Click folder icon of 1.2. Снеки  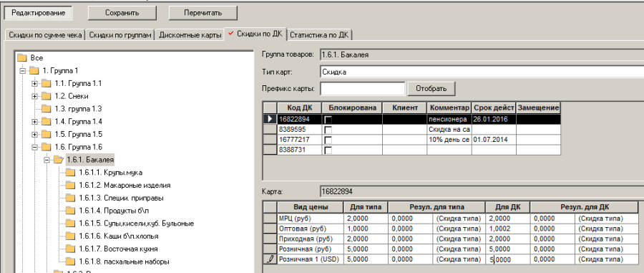pos(47,96)
